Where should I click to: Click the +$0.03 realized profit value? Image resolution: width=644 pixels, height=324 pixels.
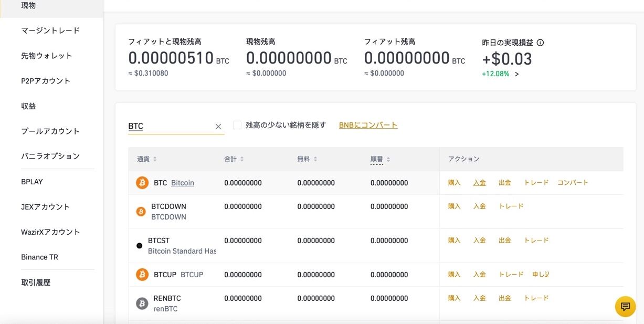pyautogui.click(x=507, y=59)
